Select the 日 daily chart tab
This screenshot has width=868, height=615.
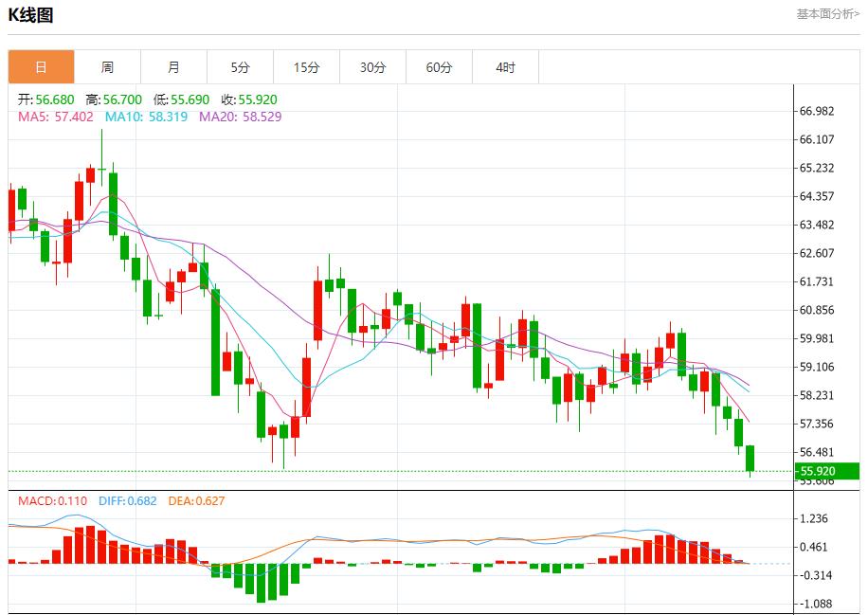tap(41, 67)
